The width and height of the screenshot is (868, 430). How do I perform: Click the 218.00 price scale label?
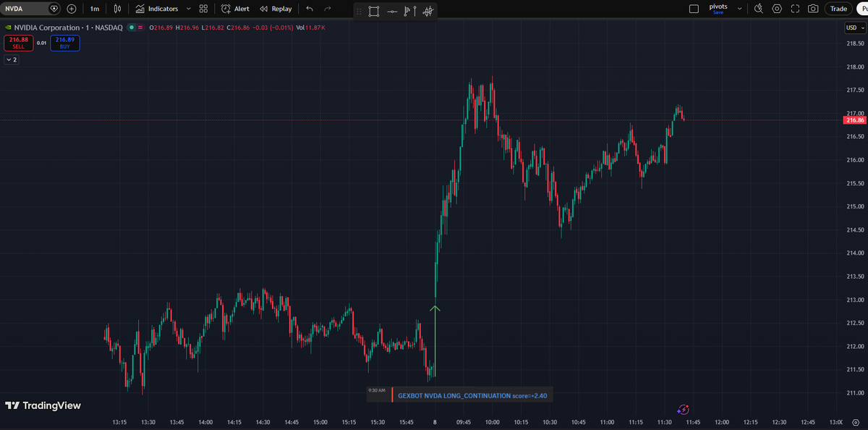point(856,67)
